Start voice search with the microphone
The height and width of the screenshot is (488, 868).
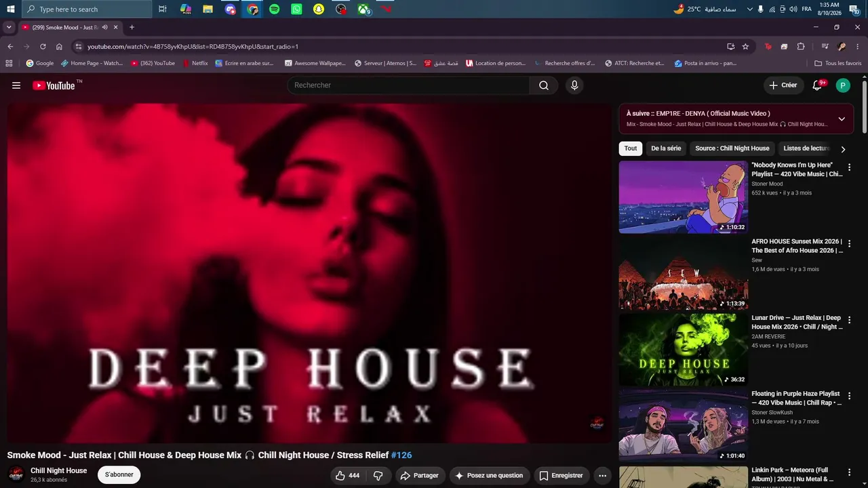pyautogui.click(x=574, y=85)
